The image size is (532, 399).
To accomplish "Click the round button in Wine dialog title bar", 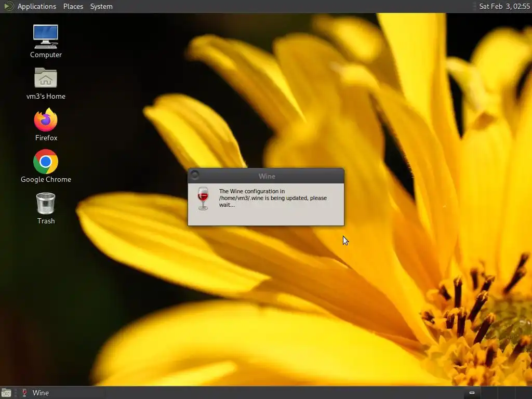I will pyautogui.click(x=195, y=175).
